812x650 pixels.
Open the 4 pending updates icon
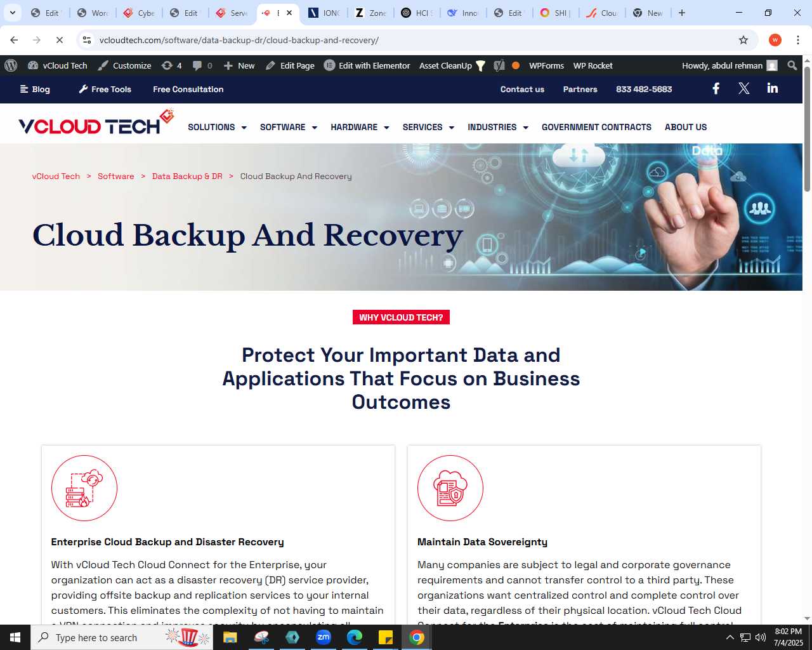tap(172, 65)
